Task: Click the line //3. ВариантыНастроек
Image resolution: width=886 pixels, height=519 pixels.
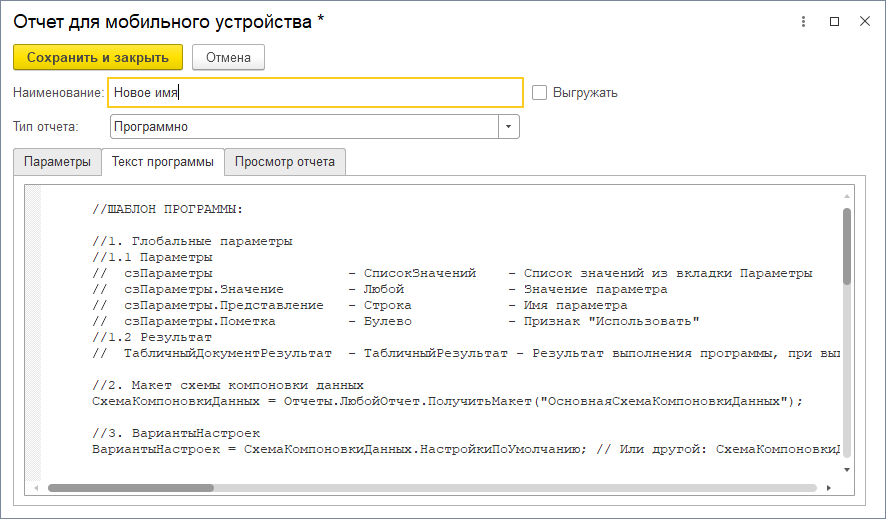Action: [x=176, y=433]
